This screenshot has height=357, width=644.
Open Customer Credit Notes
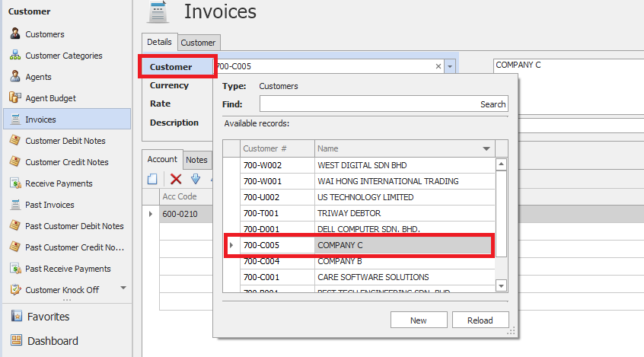[x=66, y=162]
